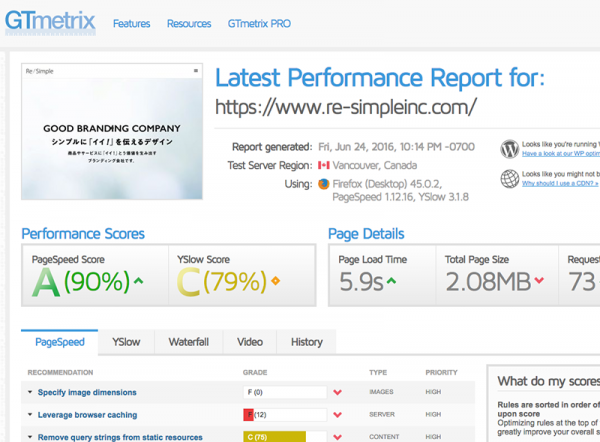This screenshot has height=442, width=600.
Task: Expand Remove query strings row triangle
Action: pos(30,437)
